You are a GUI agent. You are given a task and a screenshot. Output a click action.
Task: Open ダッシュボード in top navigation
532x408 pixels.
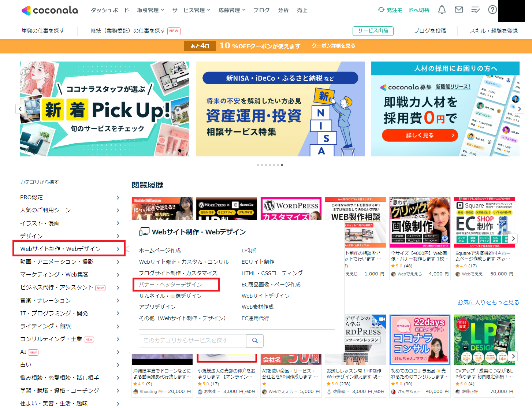tap(110, 10)
